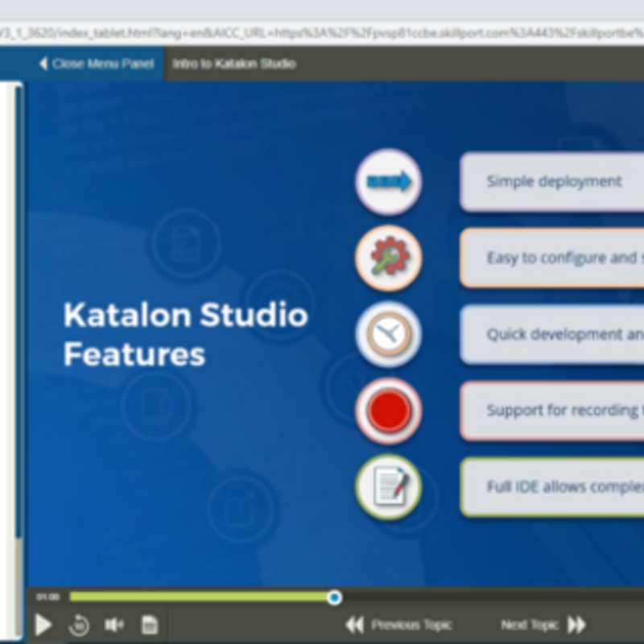Click the Intro to Katalon Studio title
Screen dimensions: 644x644
pos(234,64)
